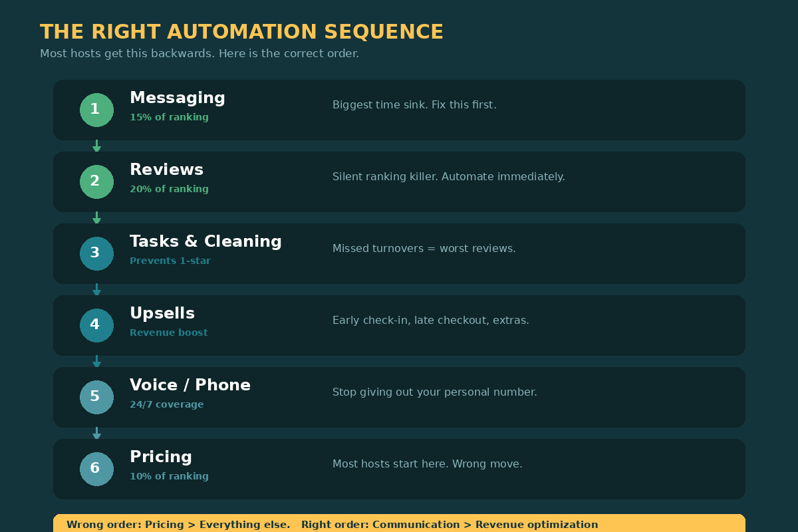Select the Upsells heading
The height and width of the screenshot is (532, 798).
162,314
